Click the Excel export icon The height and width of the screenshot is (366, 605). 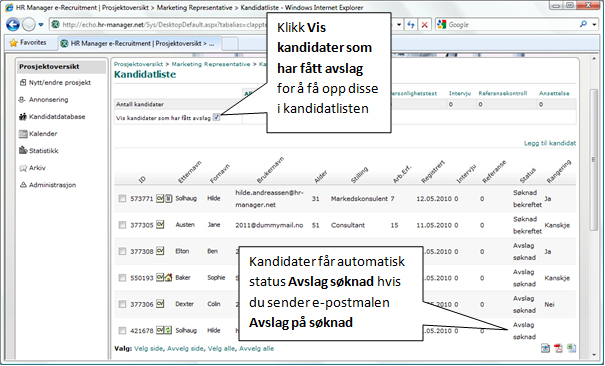coord(571,348)
